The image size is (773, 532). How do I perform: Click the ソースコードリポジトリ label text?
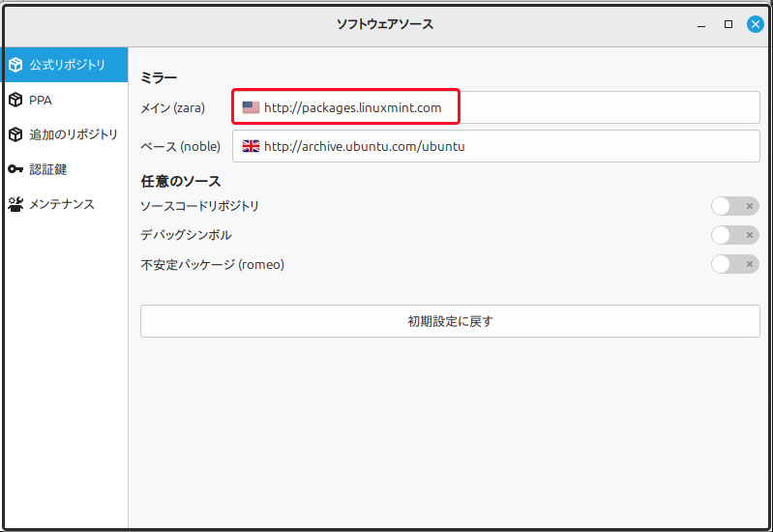pyautogui.click(x=199, y=206)
